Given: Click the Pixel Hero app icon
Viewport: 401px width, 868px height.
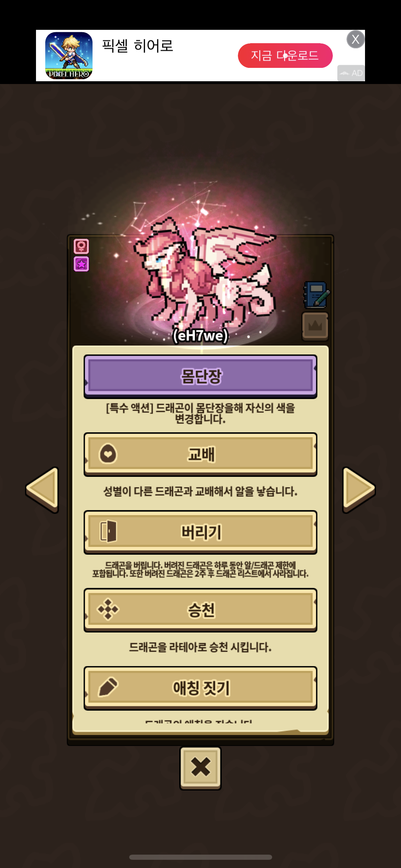Looking at the screenshot, I should coord(69,56).
